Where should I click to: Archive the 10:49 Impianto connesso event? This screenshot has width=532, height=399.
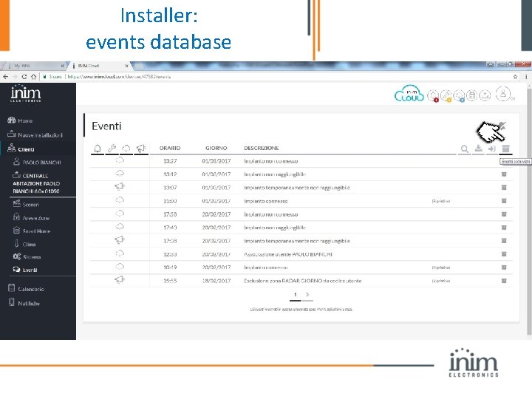point(504,267)
